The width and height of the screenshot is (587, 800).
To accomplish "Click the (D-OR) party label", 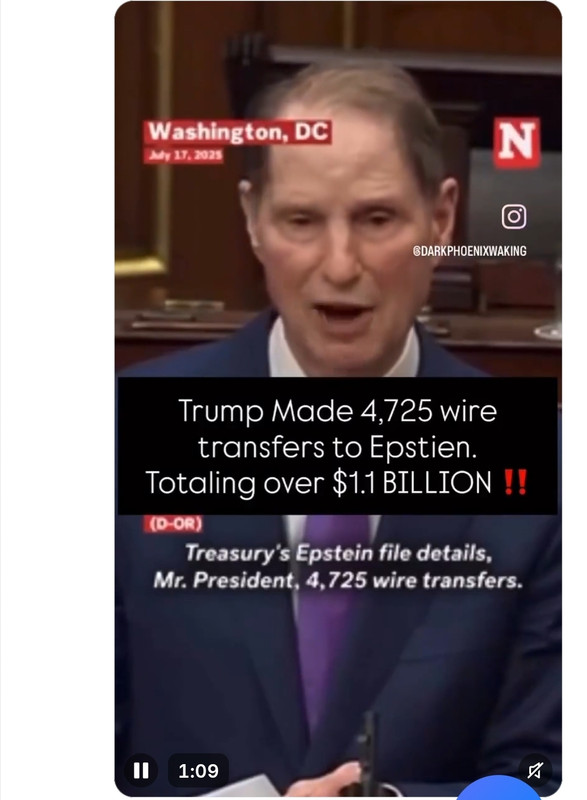I will pos(173,523).
